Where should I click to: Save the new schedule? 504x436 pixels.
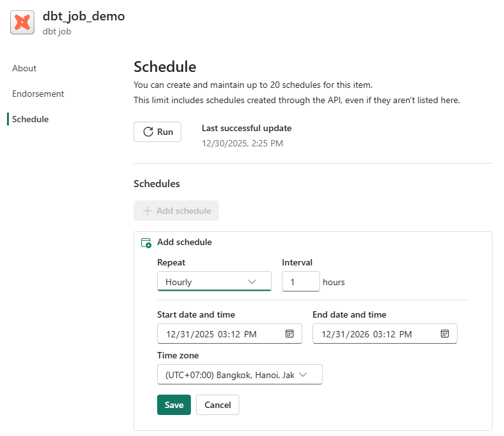pos(174,405)
